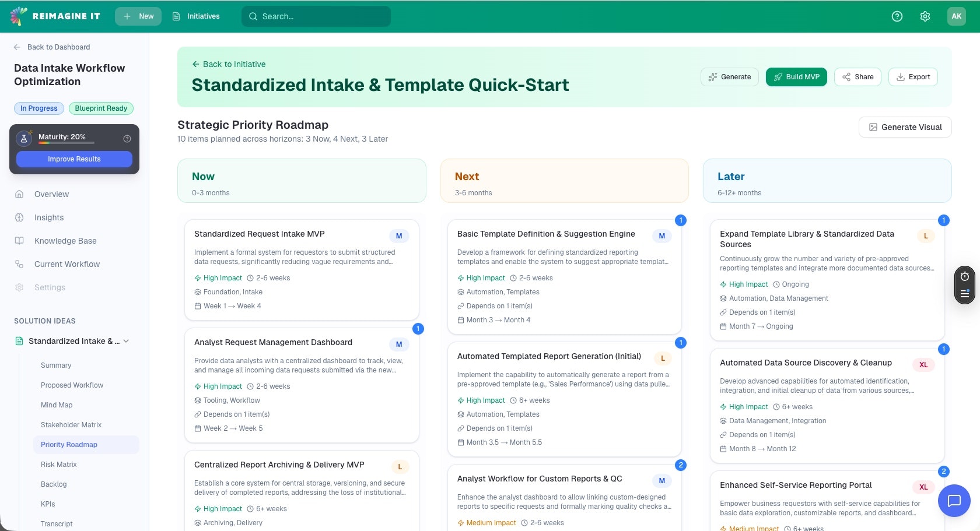Open the activity log icon with blue dot
980x531 pixels.
coord(965,294)
